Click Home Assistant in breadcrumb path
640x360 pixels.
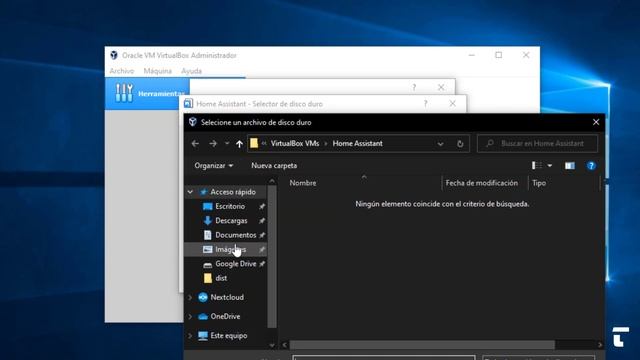click(x=358, y=144)
